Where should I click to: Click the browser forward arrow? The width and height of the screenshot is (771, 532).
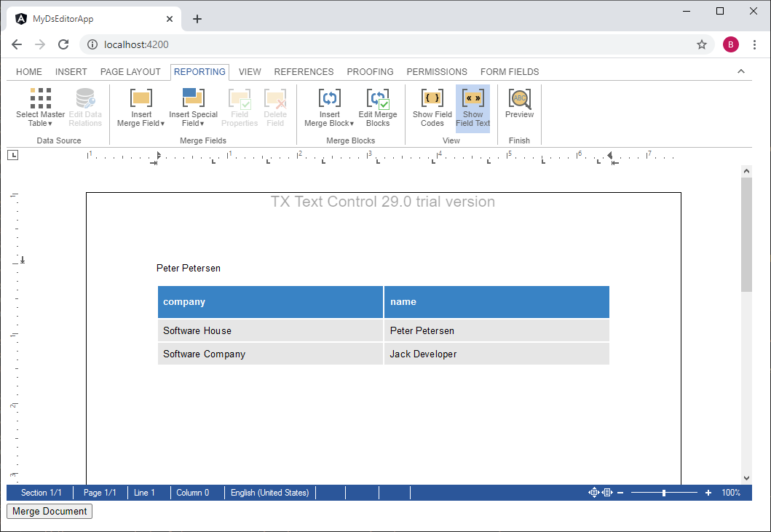tap(40, 44)
